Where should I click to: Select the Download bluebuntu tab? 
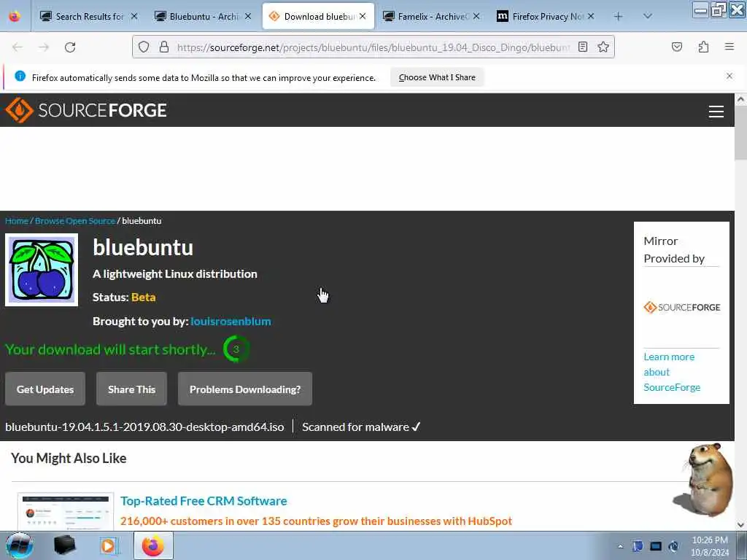coord(318,16)
